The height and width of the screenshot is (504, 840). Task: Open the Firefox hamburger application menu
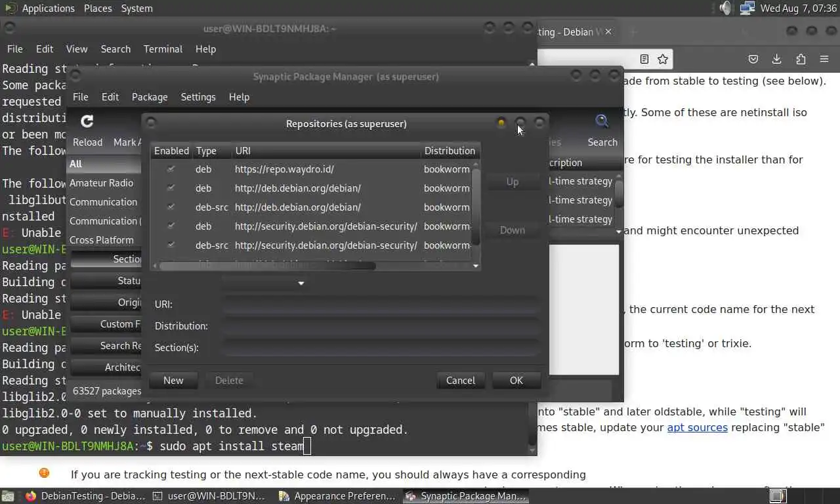[824, 59]
